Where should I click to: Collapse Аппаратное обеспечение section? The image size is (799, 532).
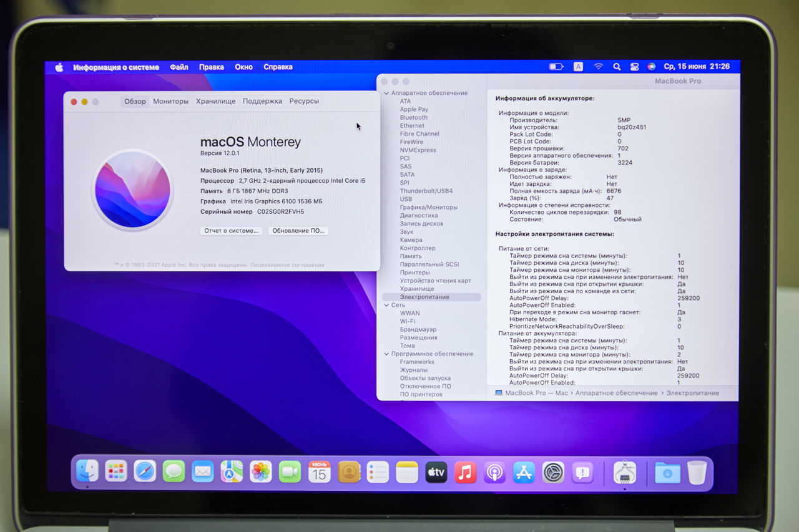click(x=386, y=93)
